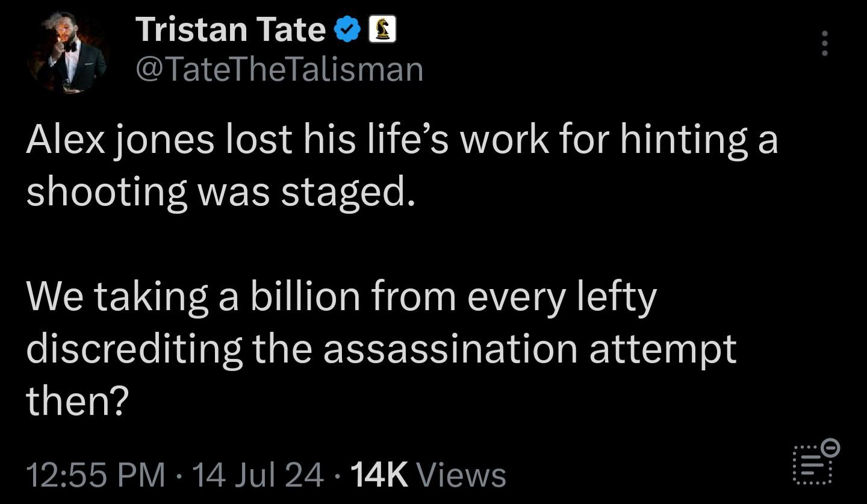Viewport: 867px width, 504px height.
Task: Open Tristan Tate's profile picture
Action: pyautogui.click(x=66, y=53)
